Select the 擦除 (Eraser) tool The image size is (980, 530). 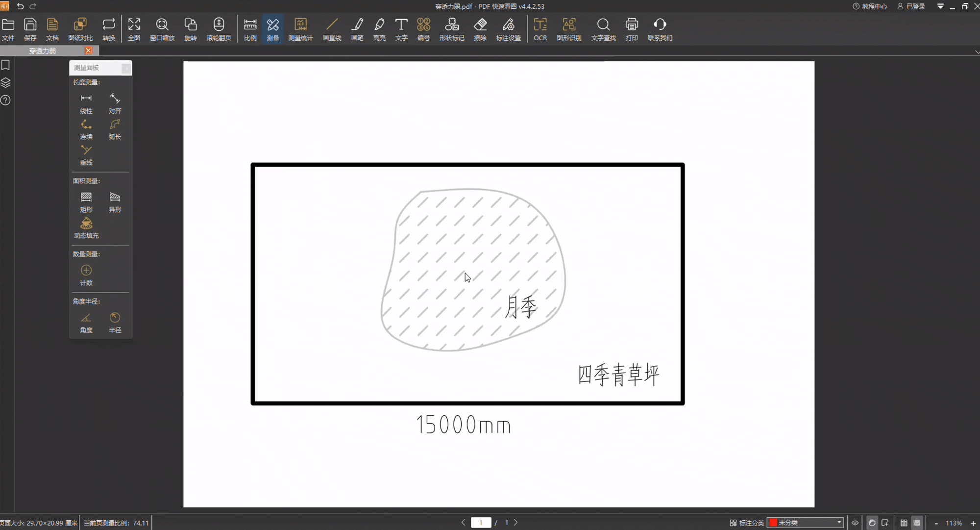point(480,29)
